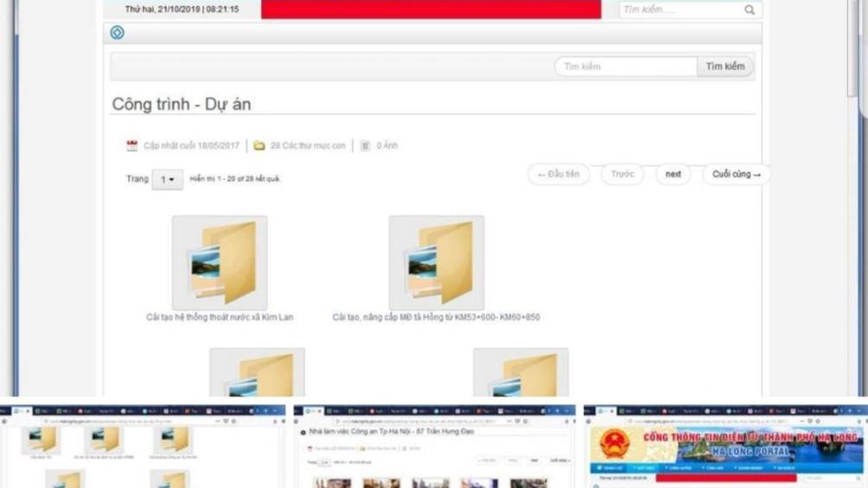Click the red calendar icon beside update date

point(132,146)
